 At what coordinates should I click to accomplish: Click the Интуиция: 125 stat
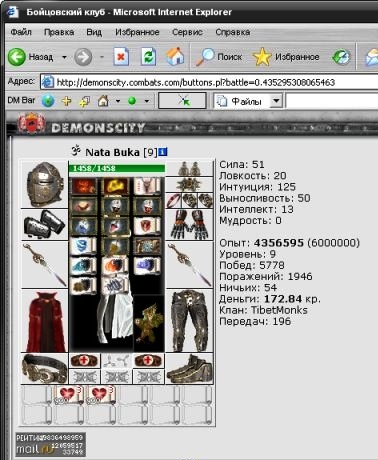pyautogui.click(x=257, y=187)
